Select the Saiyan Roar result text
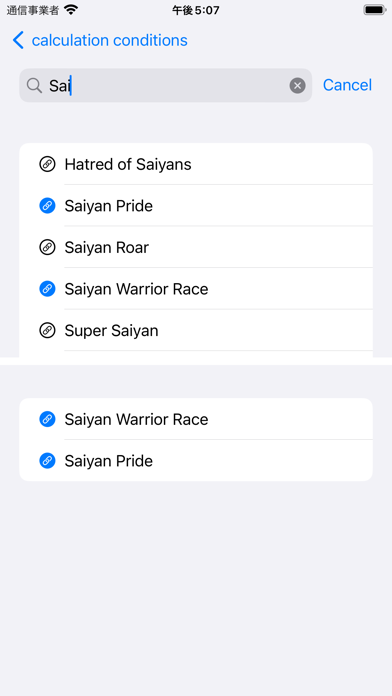Screen dimensions: 392x696 (x=107, y=247)
